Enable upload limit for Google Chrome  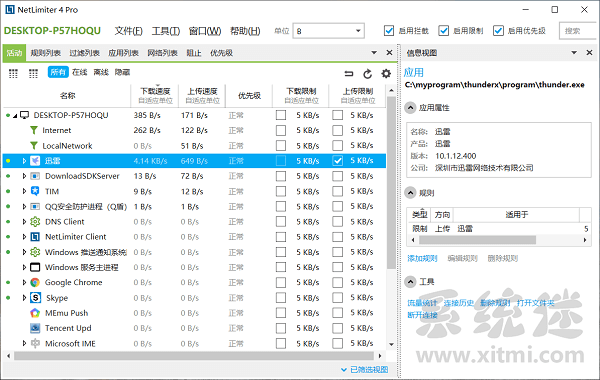[x=338, y=282]
